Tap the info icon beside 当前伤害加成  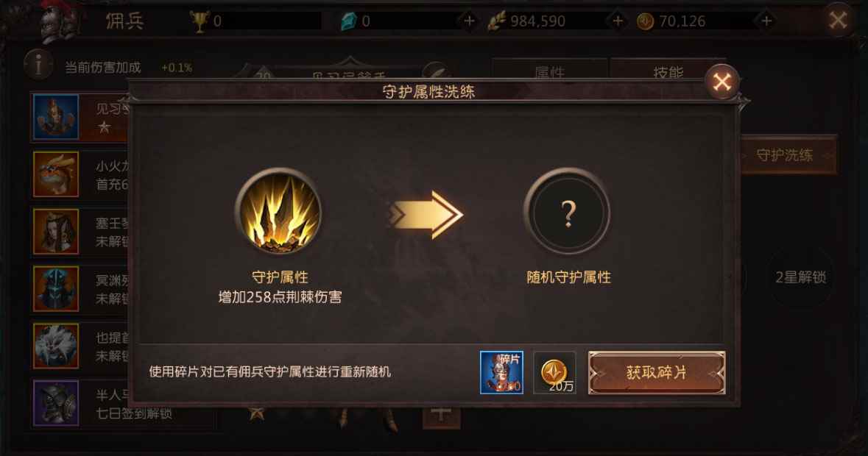tap(38, 65)
